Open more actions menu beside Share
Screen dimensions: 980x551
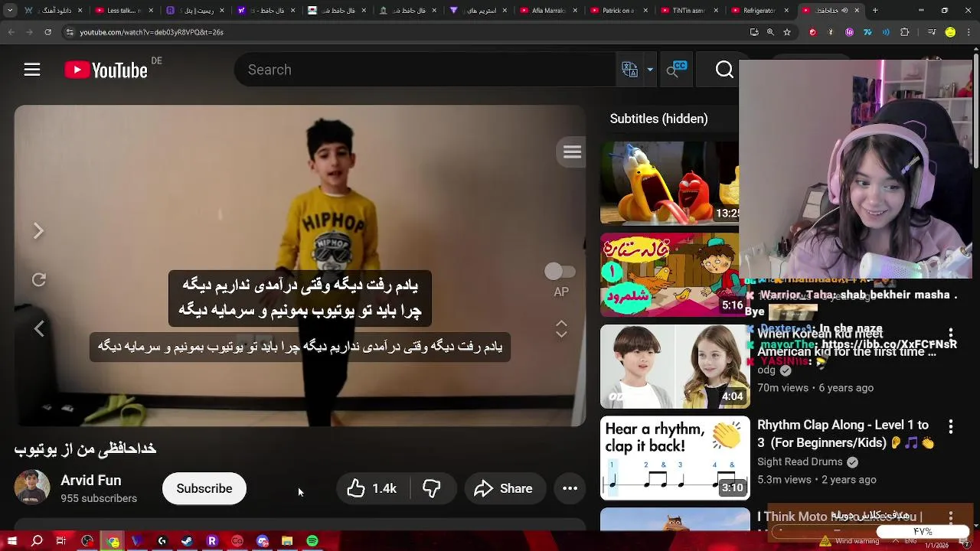click(570, 488)
